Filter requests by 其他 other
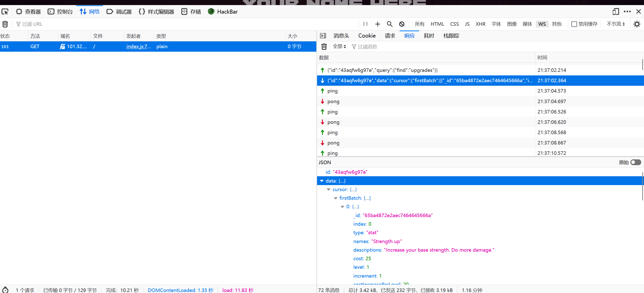Screen dimensions: 644x293 click(557, 24)
